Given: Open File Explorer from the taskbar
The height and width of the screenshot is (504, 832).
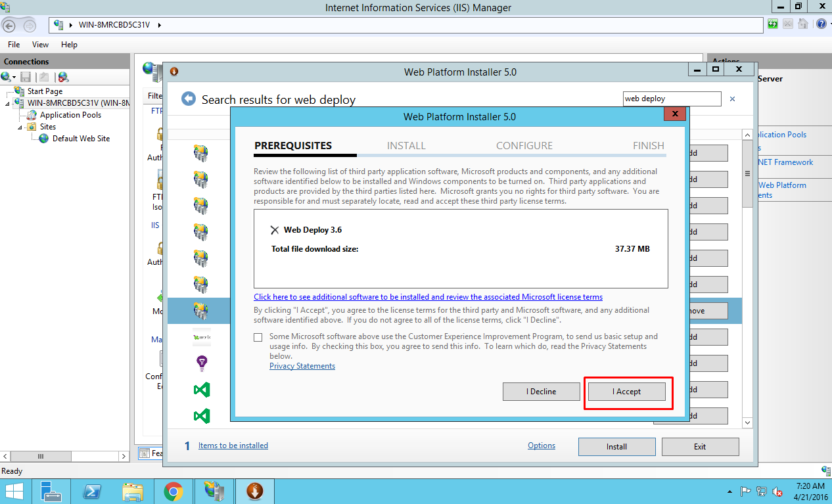Looking at the screenshot, I should (x=133, y=492).
